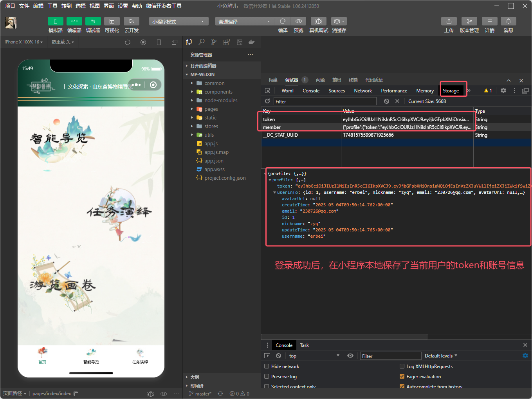Screen dimensions: 532x399
Task: Tap the 任务演绎 tab in the simulator
Action: 140,356
